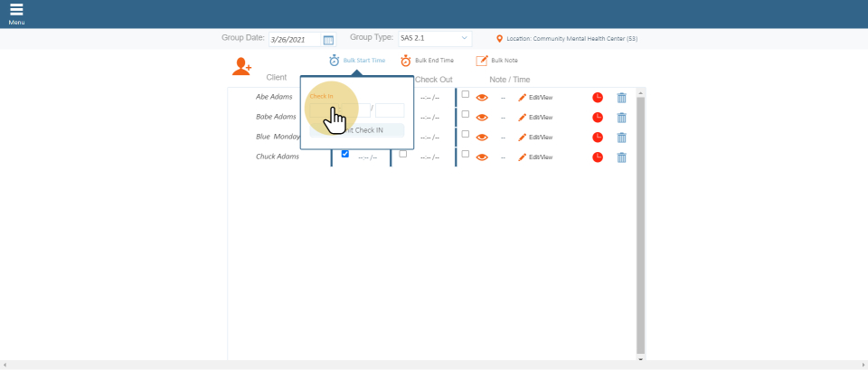Delete Chuck Adams with the trash icon
The width and height of the screenshot is (868, 371).
(621, 157)
